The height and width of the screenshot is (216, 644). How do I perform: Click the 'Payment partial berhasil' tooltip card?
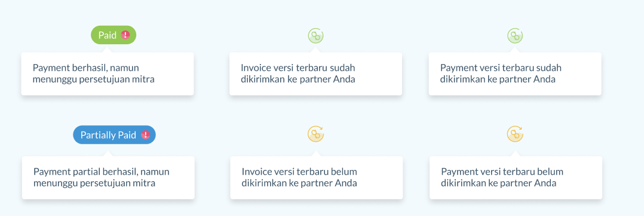[x=108, y=178]
